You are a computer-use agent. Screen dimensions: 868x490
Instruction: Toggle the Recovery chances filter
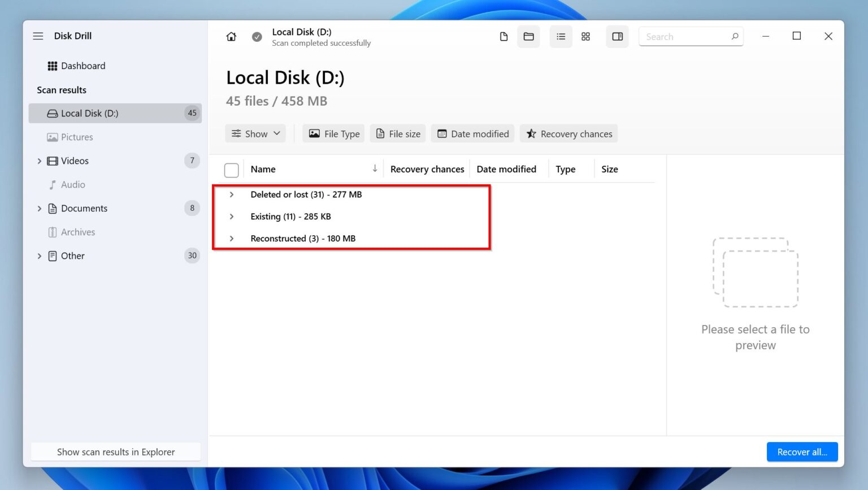(568, 133)
